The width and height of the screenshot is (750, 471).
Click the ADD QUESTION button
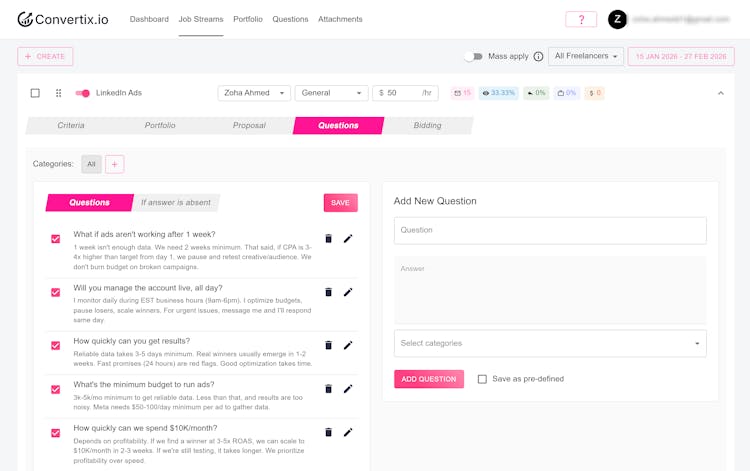(x=429, y=379)
